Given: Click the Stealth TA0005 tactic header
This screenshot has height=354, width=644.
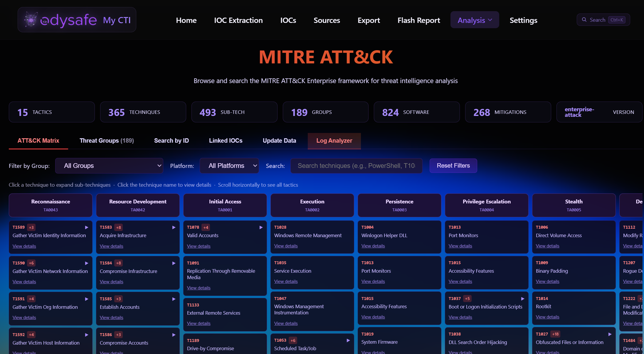Looking at the screenshot, I should coord(574,205).
